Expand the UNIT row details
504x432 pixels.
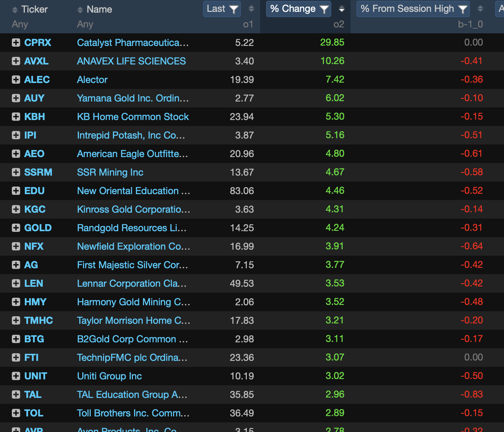(x=16, y=376)
